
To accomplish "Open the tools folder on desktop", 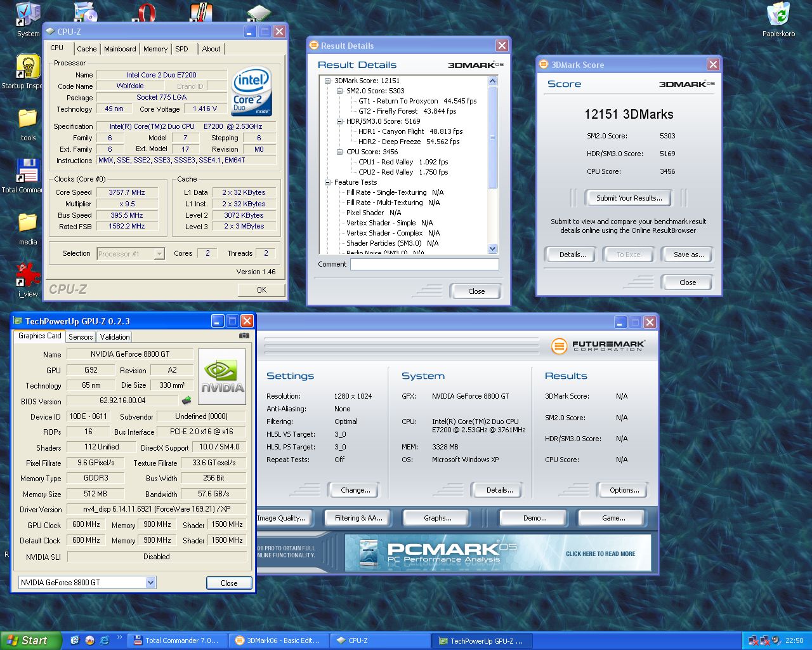I will [x=28, y=119].
